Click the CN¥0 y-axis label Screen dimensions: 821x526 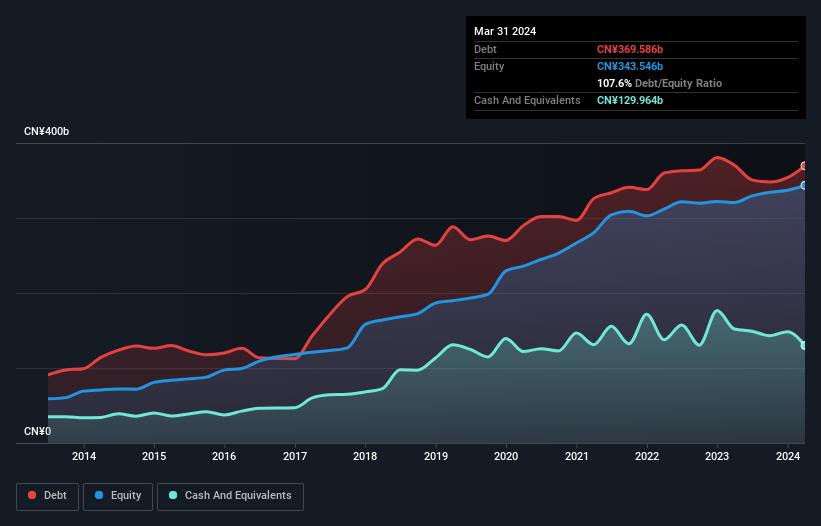(x=38, y=431)
